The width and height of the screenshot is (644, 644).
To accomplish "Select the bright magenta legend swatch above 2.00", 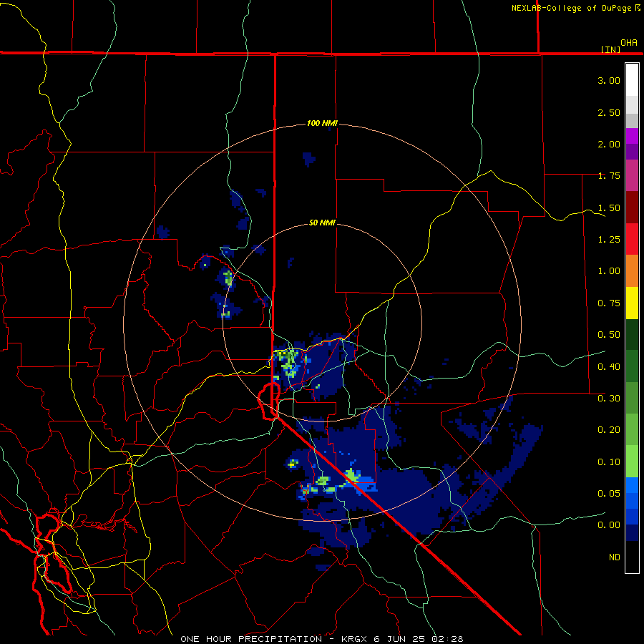I will click(632, 136).
